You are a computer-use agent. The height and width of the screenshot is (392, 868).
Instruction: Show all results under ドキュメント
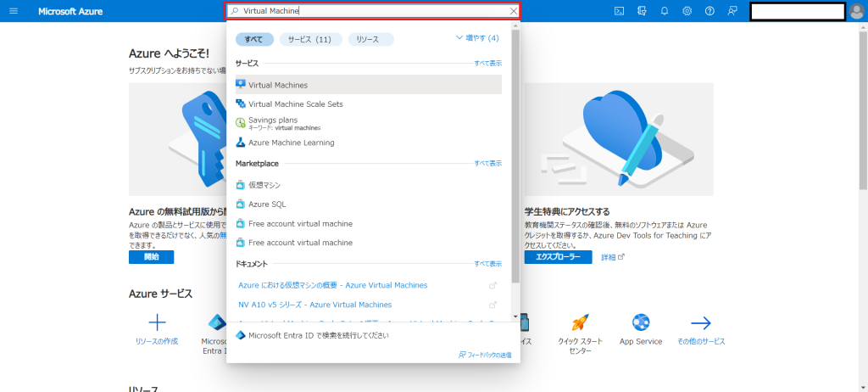pos(487,264)
